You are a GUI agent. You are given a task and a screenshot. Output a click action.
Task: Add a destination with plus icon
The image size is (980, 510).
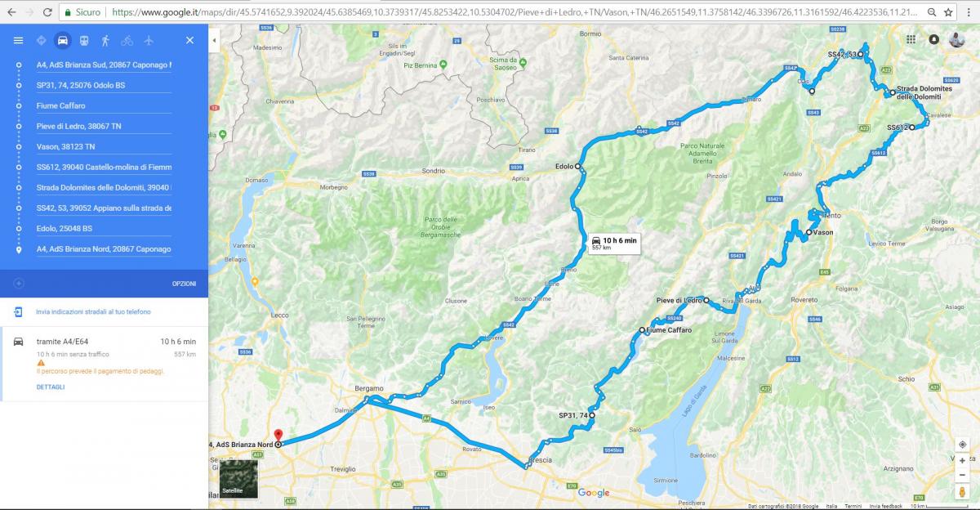19,284
